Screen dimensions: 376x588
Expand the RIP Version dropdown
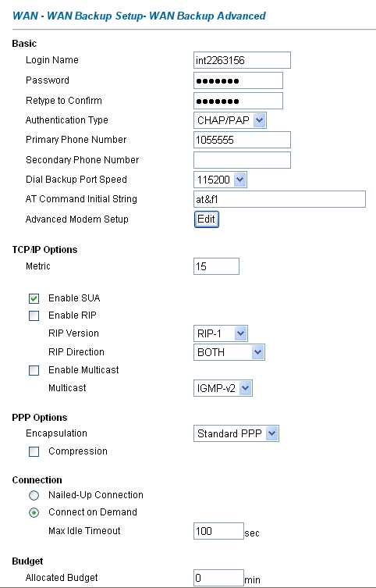point(221,333)
